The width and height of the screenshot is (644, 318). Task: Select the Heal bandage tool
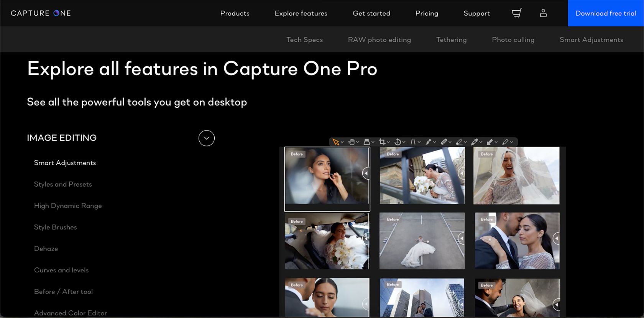[x=444, y=142]
